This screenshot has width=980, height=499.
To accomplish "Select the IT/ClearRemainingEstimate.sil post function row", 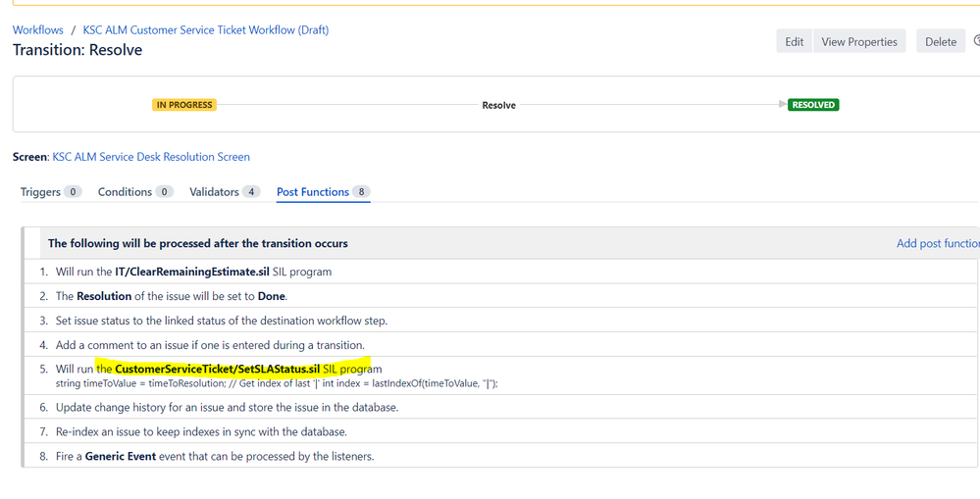I will click(x=500, y=272).
